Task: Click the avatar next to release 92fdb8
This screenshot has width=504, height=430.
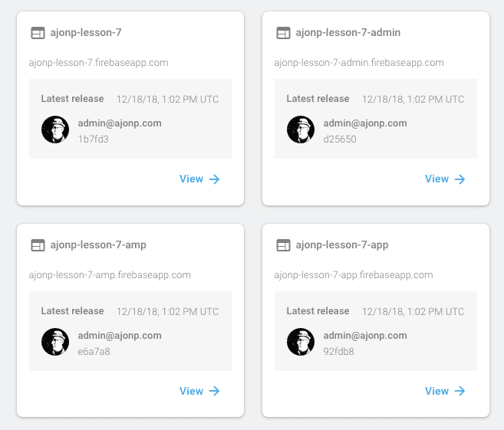Action: coord(301,342)
